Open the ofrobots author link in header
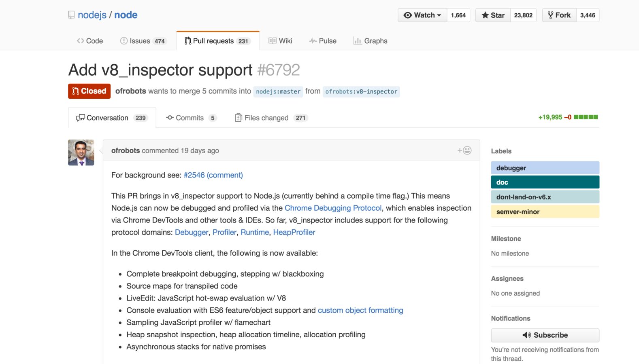Image resolution: width=639 pixels, height=364 pixels. click(x=130, y=91)
